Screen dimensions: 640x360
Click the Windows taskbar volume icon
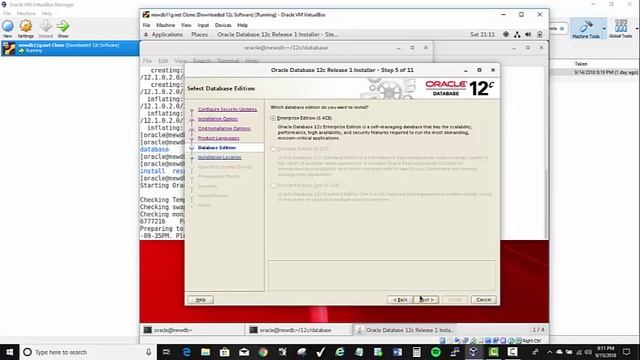[588, 352]
